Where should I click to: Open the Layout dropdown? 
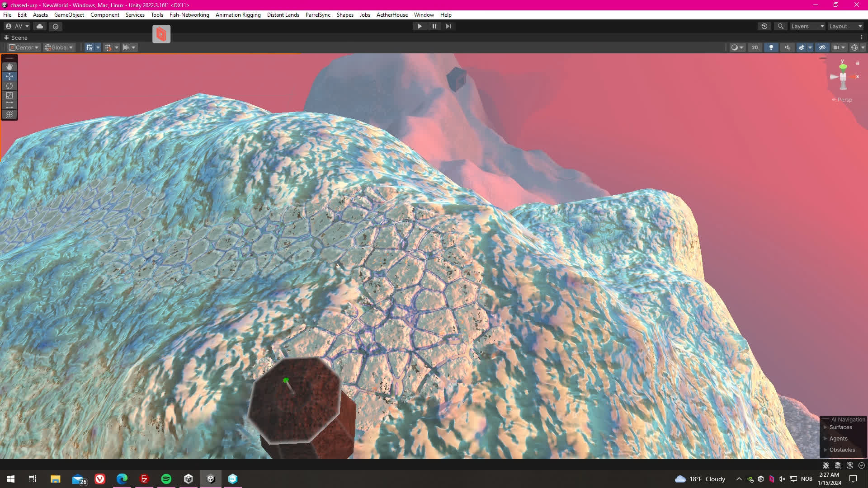pyautogui.click(x=845, y=26)
